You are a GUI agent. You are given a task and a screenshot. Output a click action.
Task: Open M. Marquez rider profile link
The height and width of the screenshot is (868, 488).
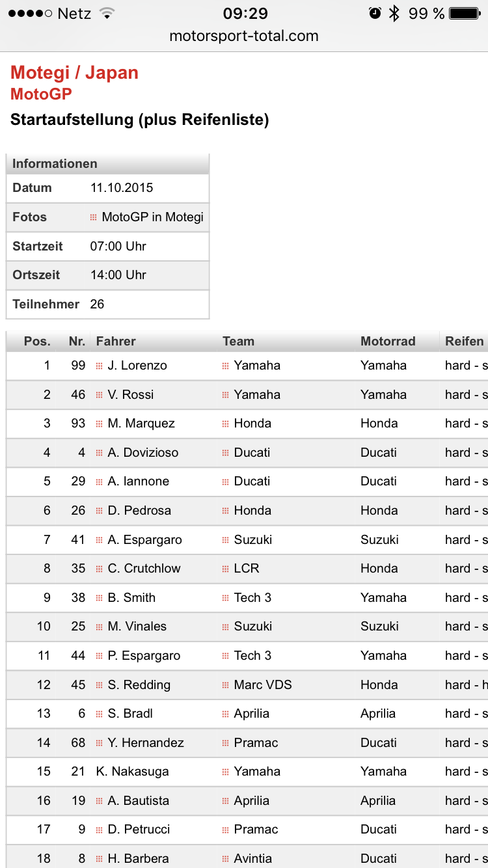click(141, 424)
